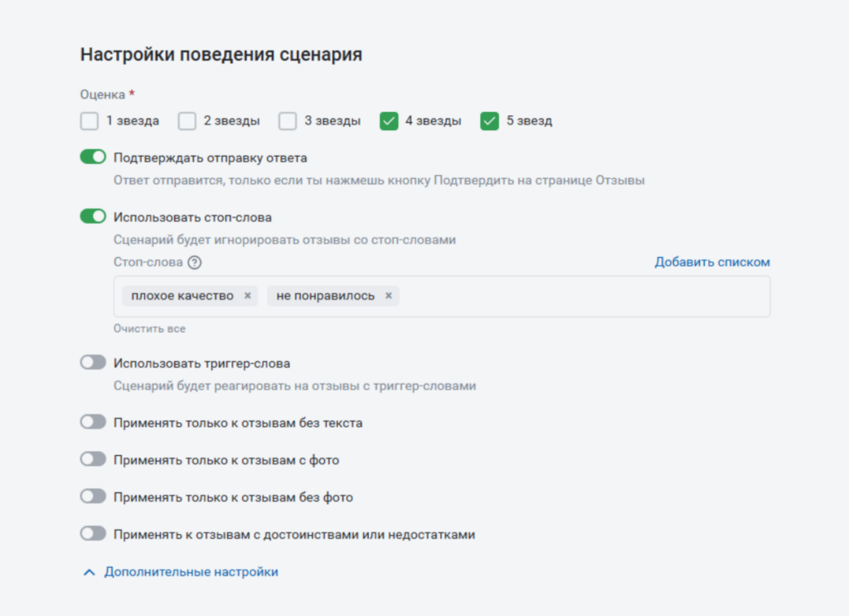The image size is (849, 616).
Task: Remove the "плохое качество" stop word tag
Action: [x=246, y=295]
